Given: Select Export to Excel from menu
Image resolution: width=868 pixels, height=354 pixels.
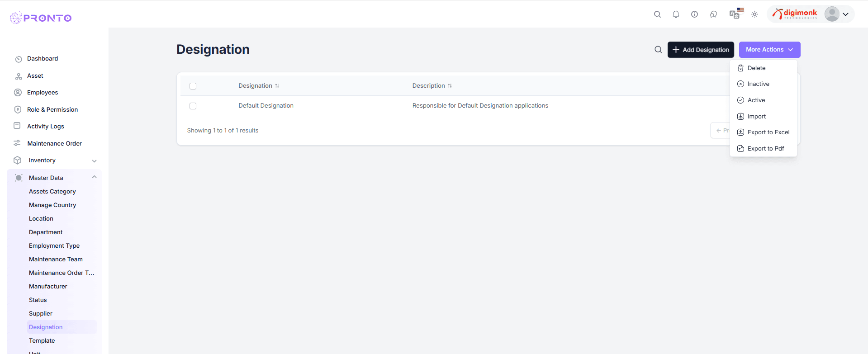Looking at the screenshot, I should [768, 132].
